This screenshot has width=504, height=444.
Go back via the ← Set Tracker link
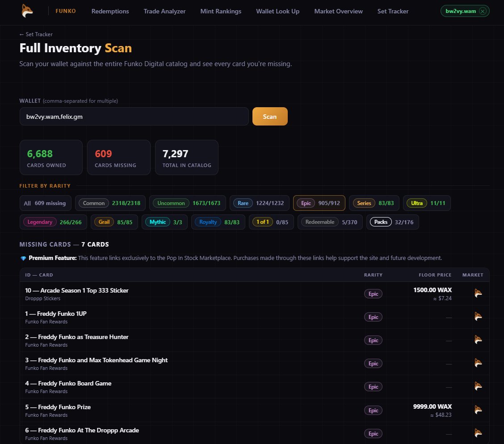(x=36, y=34)
